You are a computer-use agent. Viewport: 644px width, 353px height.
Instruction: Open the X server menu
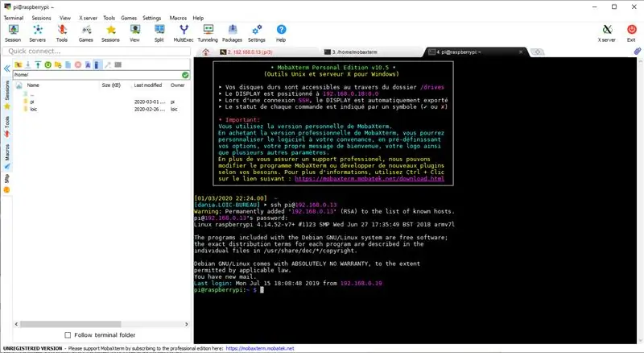click(x=89, y=18)
